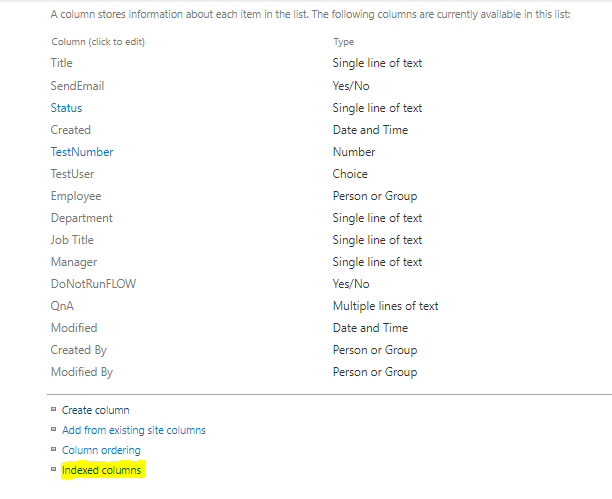Click the bullet icon beside Create column
612x499 pixels.
(x=53, y=410)
